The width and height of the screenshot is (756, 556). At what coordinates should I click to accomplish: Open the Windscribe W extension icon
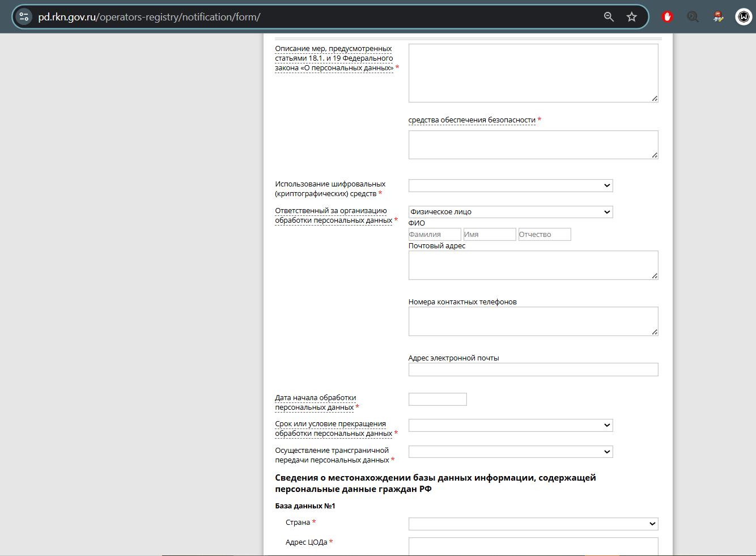pos(744,17)
